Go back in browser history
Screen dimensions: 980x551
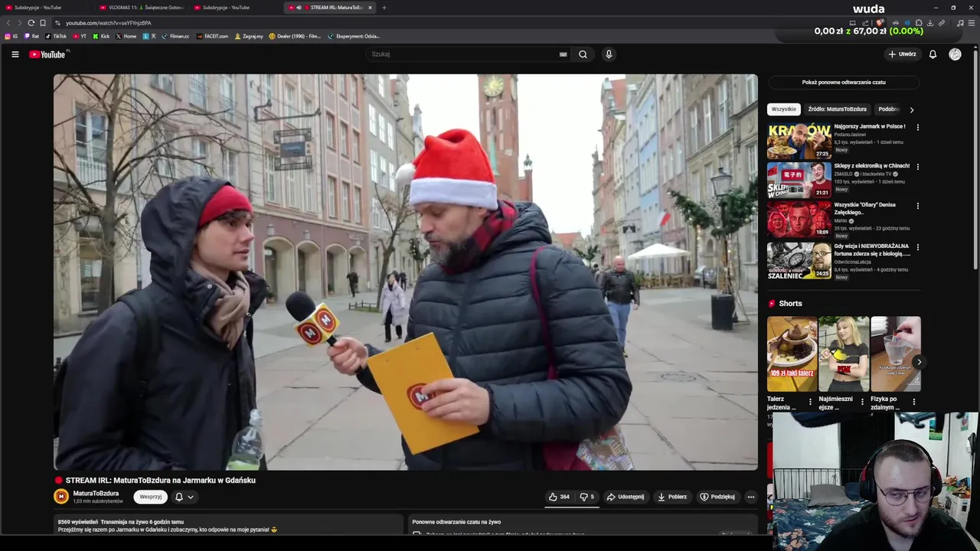click(x=8, y=23)
